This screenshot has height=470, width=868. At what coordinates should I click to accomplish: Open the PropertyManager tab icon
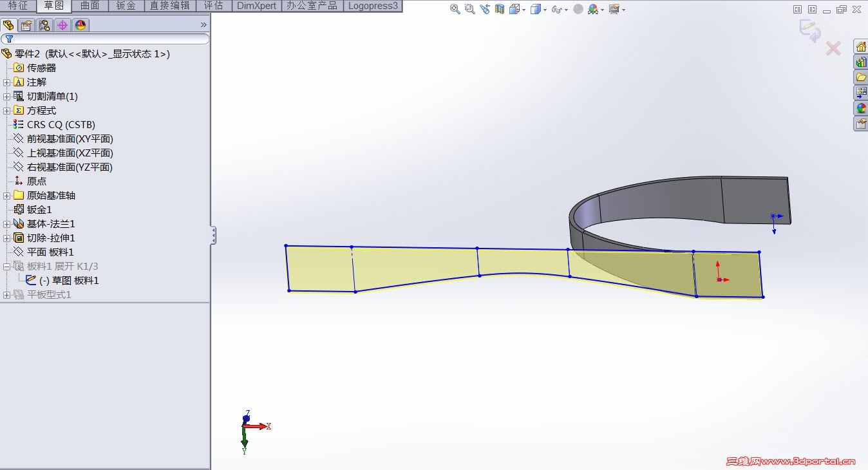(x=26, y=25)
